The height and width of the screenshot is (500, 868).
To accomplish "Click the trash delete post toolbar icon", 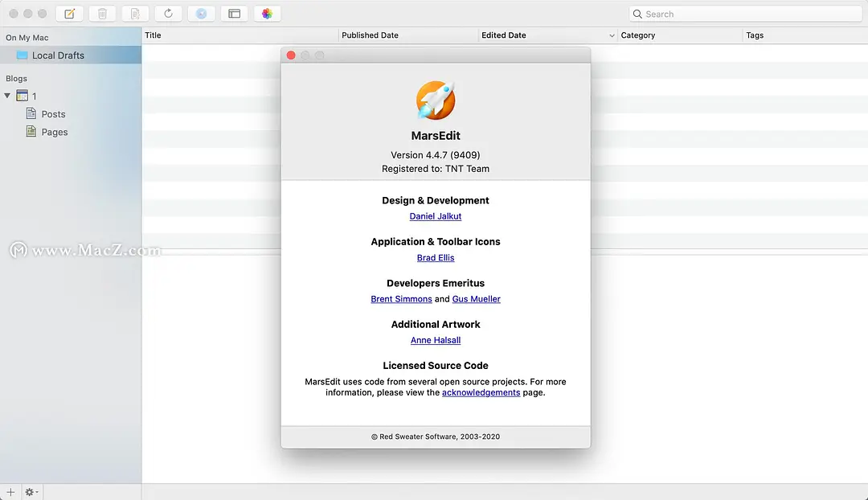I will pos(102,14).
